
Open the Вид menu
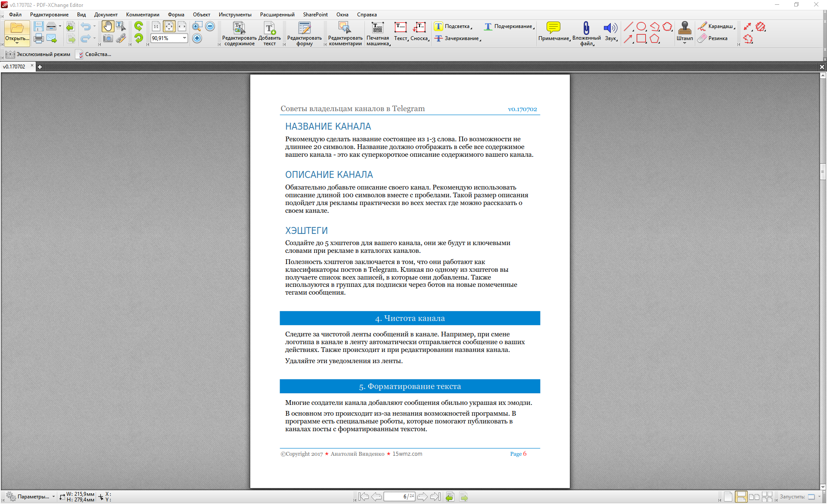81,15
